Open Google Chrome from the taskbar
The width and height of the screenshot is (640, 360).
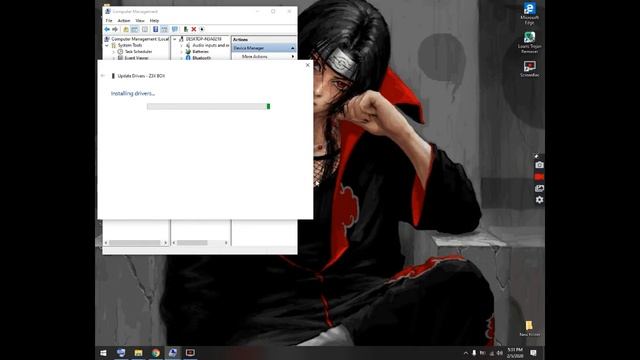tap(156, 353)
